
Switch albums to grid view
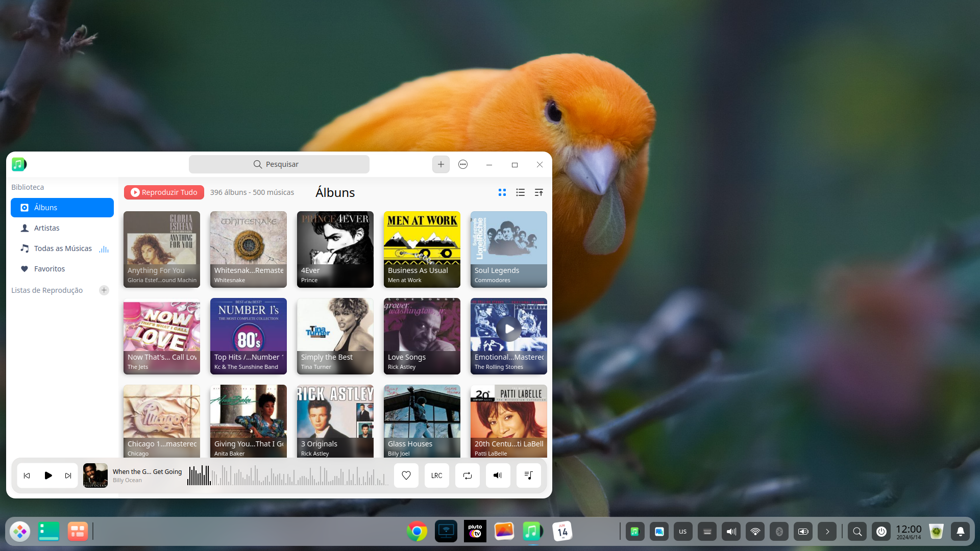(502, 192)
